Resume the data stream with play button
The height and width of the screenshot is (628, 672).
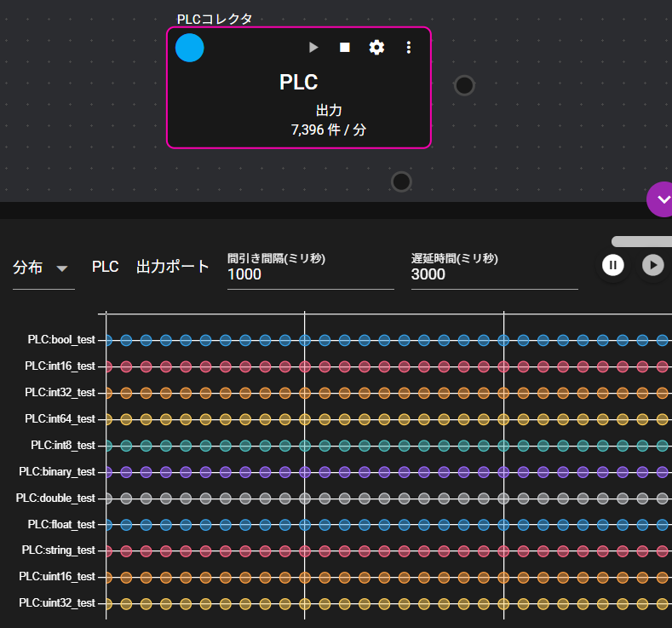pos(652,265)
